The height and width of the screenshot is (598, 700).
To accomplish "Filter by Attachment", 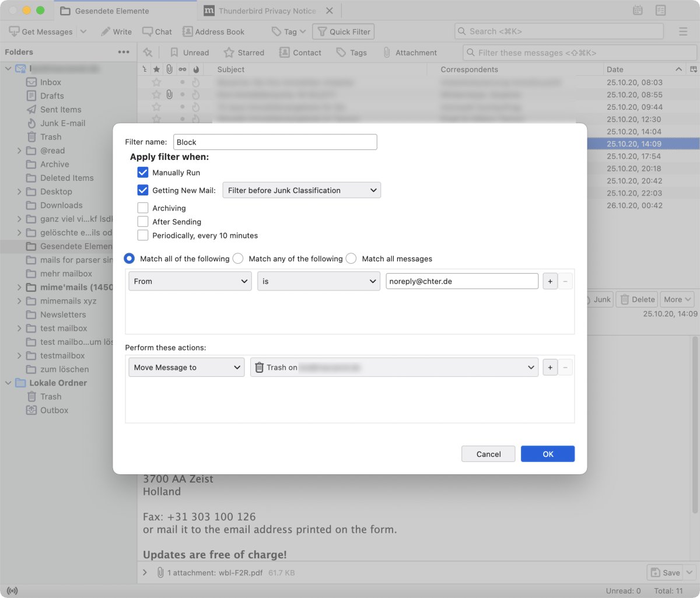I will [x=409, y=53].
